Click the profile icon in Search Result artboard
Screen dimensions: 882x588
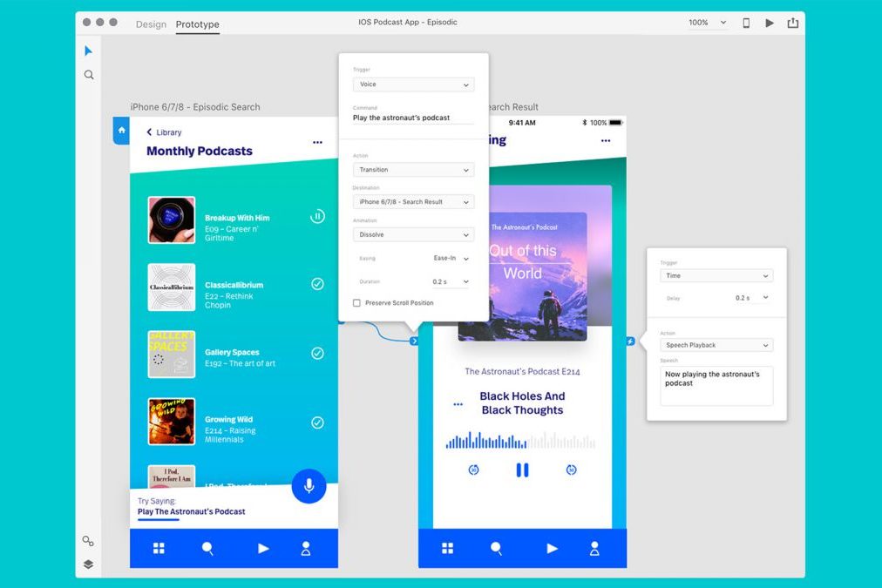point(594,549)
